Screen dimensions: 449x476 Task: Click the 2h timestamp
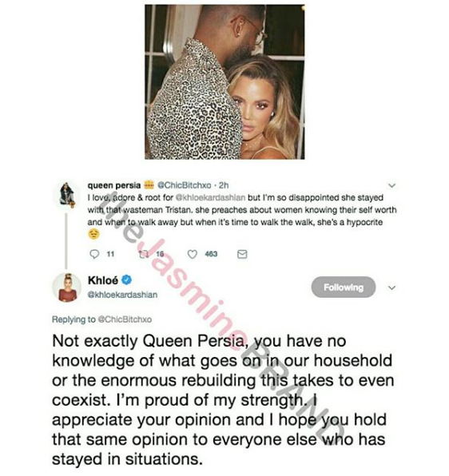point(224,184)
